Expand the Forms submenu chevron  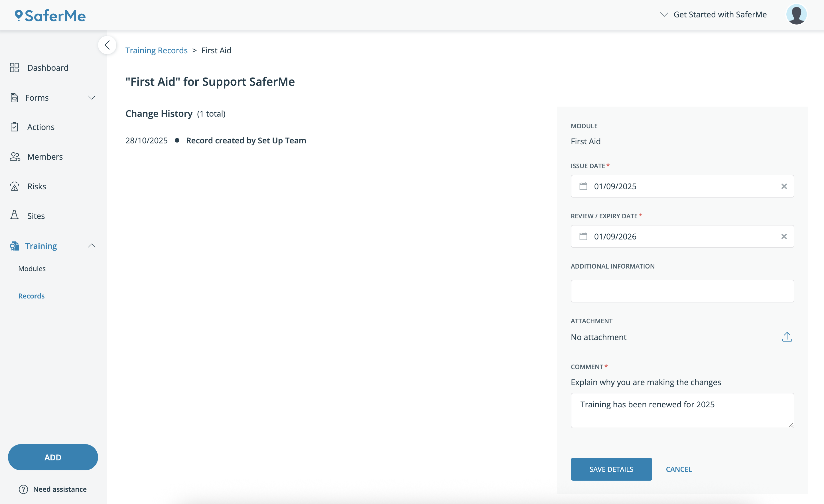[92, 98]
